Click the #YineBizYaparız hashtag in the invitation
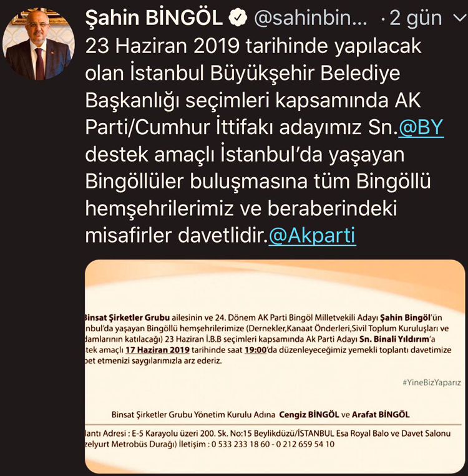The image size is (468, 476). tap(432, 382)
